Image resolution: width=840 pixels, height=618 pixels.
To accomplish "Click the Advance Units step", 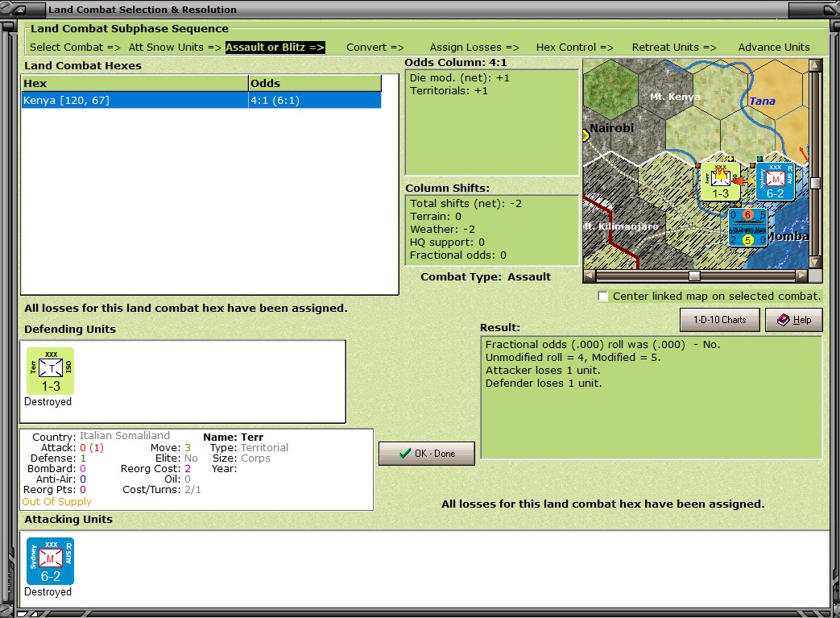I will pos(774,48).
